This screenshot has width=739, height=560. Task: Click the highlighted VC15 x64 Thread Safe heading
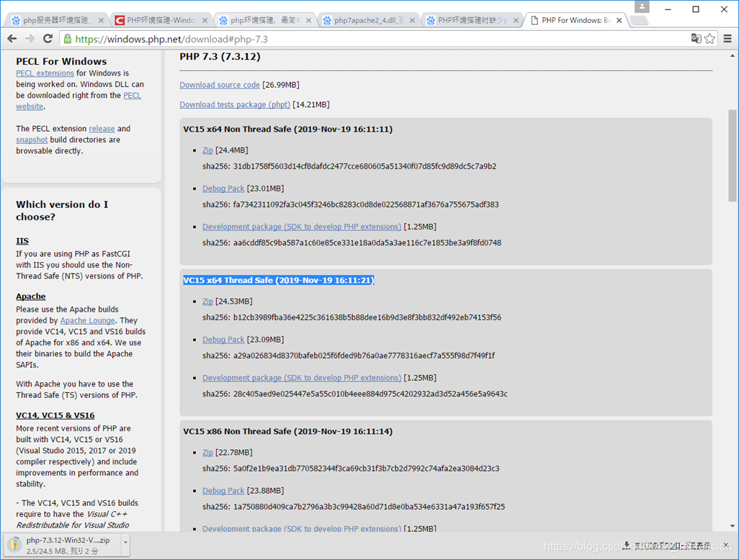279,280
